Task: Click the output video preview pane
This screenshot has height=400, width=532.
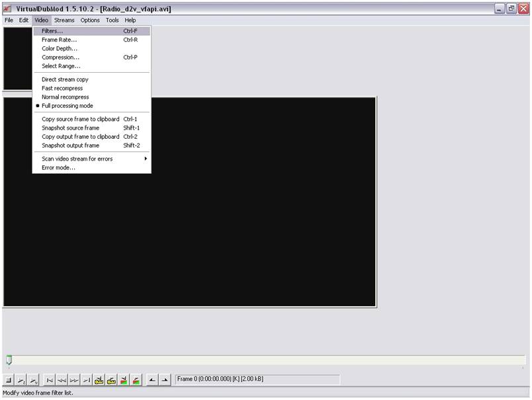Action: click(190, 202)
